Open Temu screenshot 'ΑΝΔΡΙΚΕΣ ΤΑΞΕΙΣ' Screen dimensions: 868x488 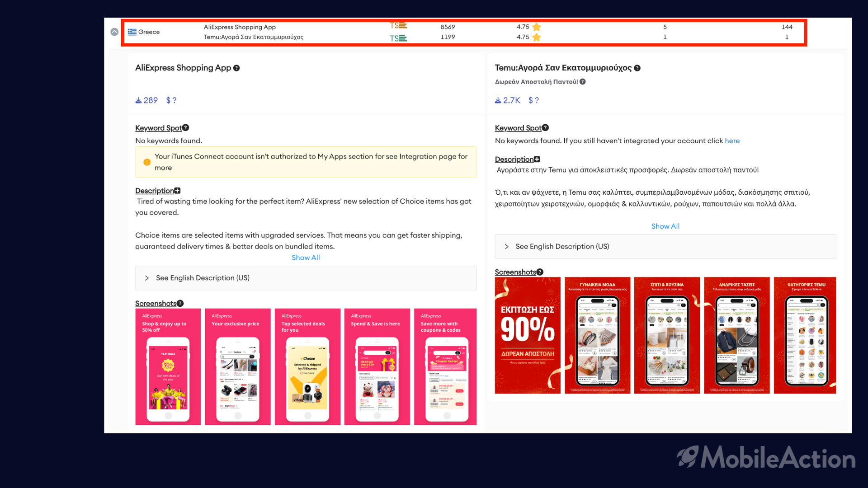pyautogui.click(x=737, y=335)
